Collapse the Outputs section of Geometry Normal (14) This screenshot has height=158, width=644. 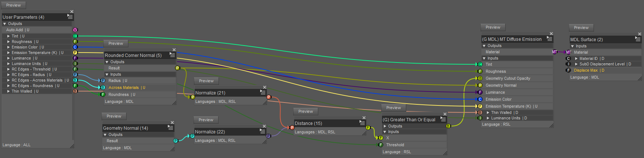[105, 134]
